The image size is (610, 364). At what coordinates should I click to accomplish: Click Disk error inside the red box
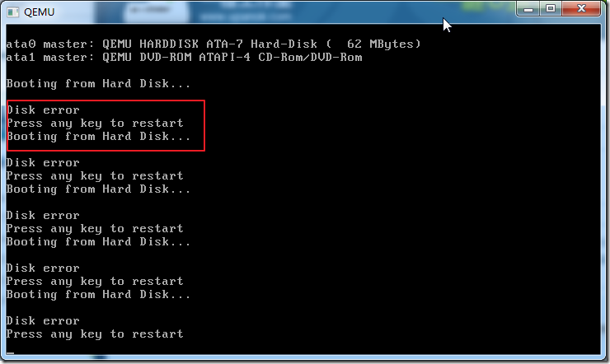(x=43, y=110)
